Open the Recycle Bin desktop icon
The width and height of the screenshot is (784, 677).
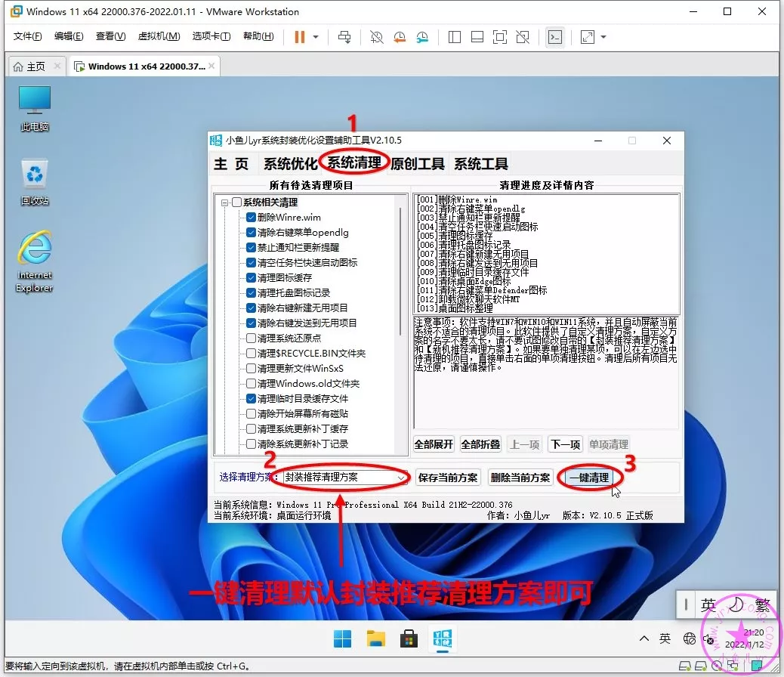tap(35, 182)
